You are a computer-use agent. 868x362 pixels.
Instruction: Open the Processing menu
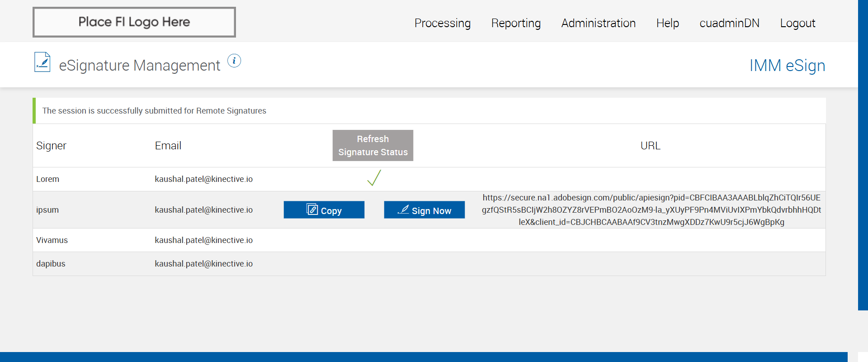(x=443, y=23)
